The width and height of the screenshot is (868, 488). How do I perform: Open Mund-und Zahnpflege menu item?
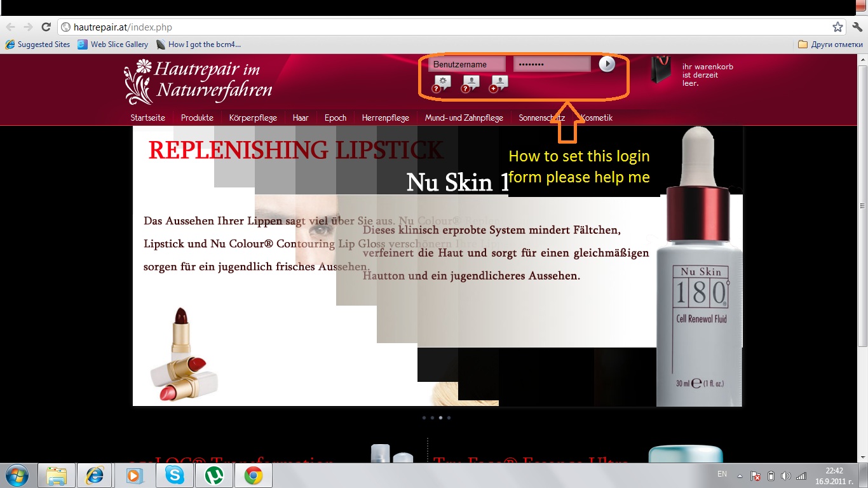[464, 118]
